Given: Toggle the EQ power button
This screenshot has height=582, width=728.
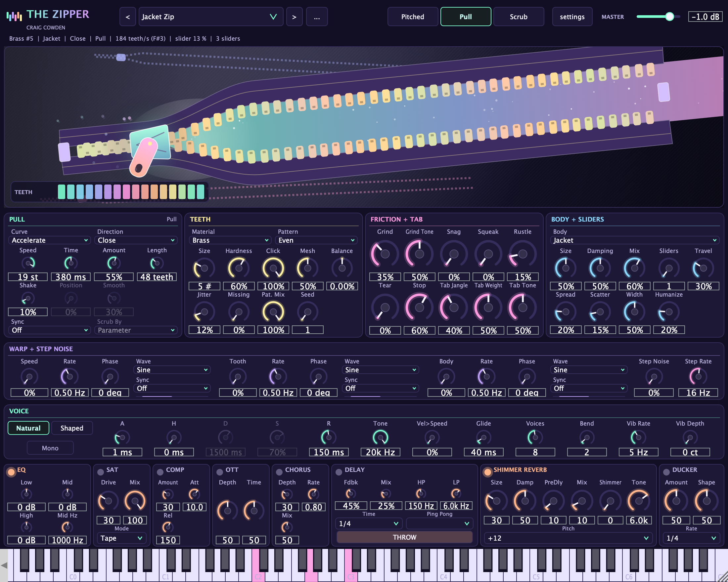Looking at the screenshot, I should click(11, 472).
